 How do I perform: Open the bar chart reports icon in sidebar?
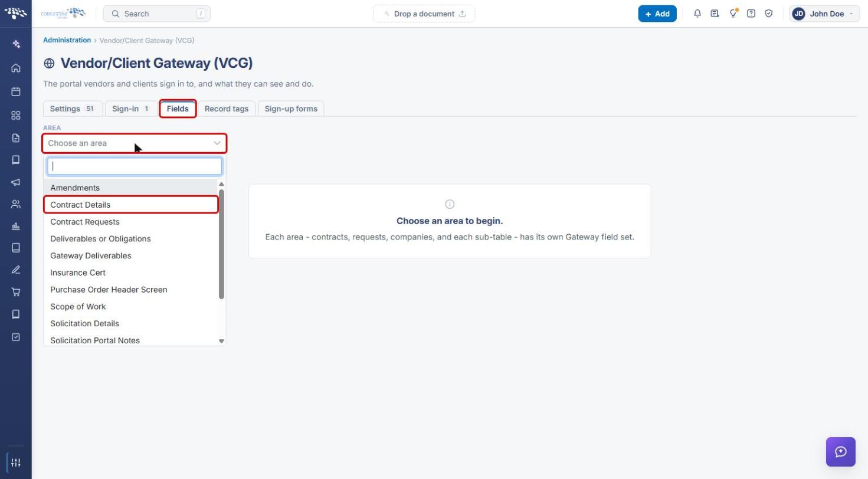[16, 226]
